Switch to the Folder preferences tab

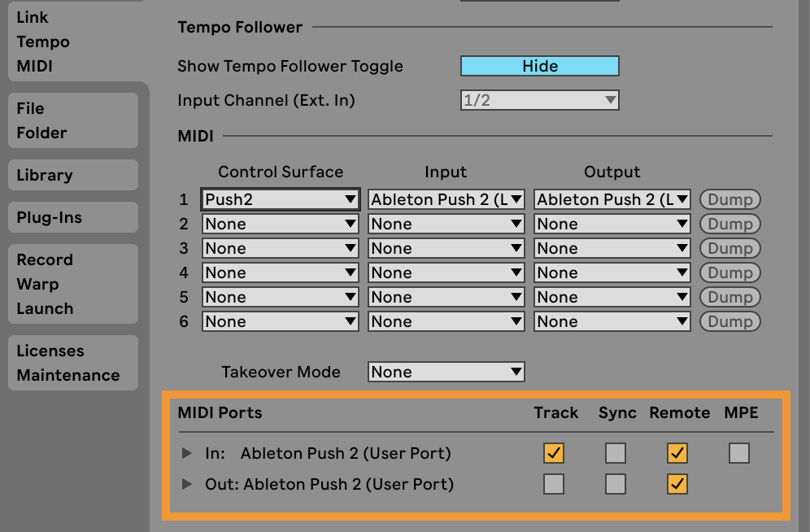41,133
